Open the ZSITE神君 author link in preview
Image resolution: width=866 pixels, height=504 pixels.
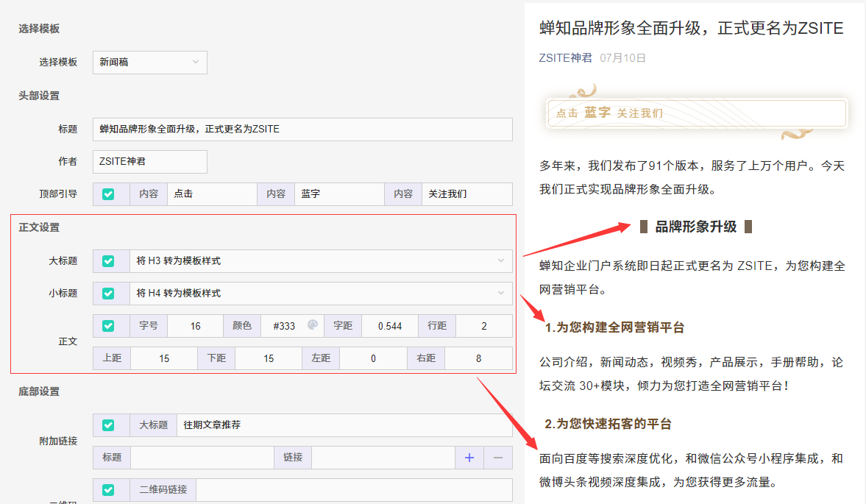click(x=566, y=58)
